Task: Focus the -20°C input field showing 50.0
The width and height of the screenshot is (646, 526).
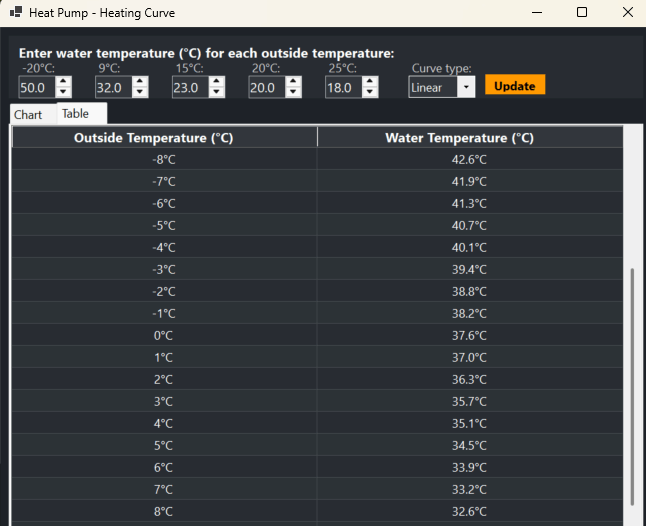Action: pyautogui.click(x=37, y=87)
